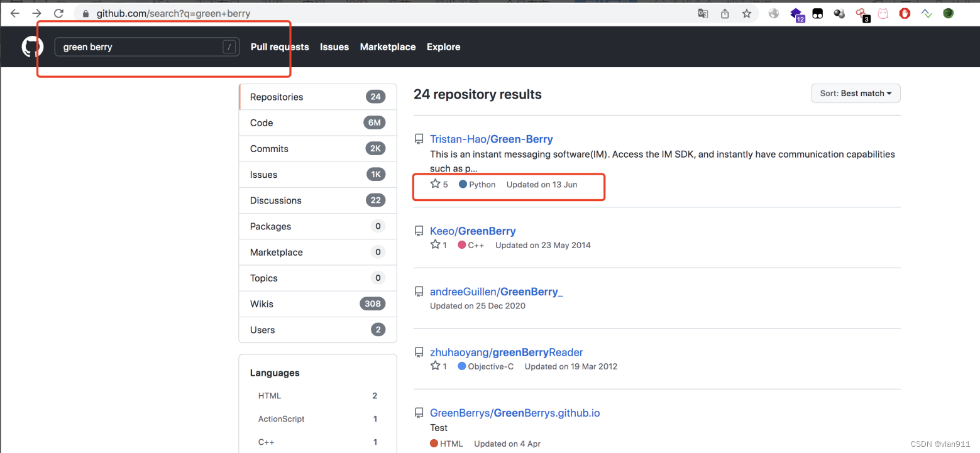This screenshot has width=980, height=453.
Task: Click Python language label on Green-Berry
Action: [477, 185]
